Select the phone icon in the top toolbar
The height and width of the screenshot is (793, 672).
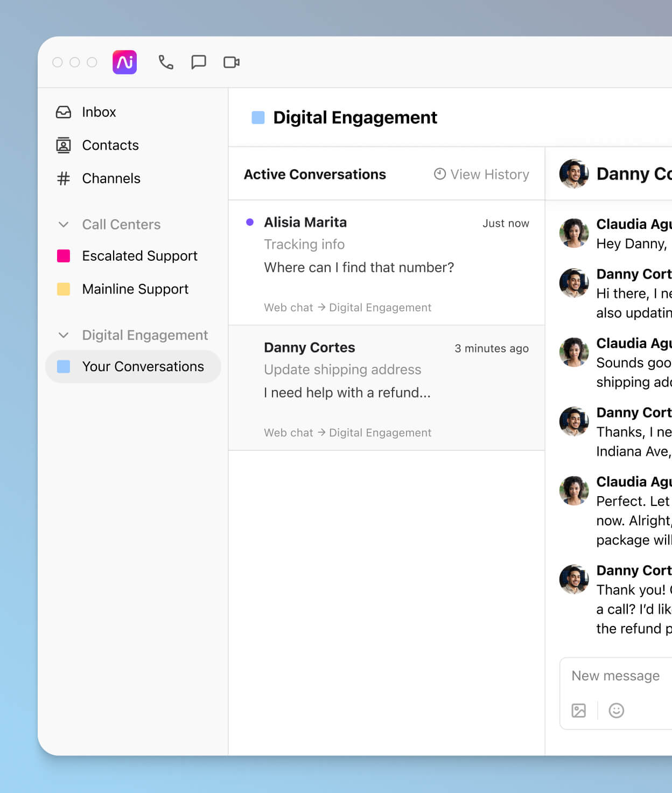(165, 62)
